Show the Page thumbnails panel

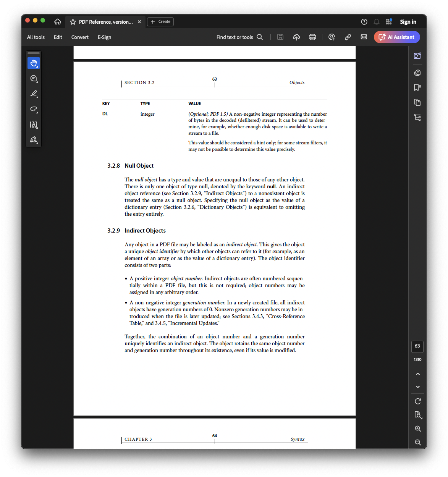tap(417, 102)
